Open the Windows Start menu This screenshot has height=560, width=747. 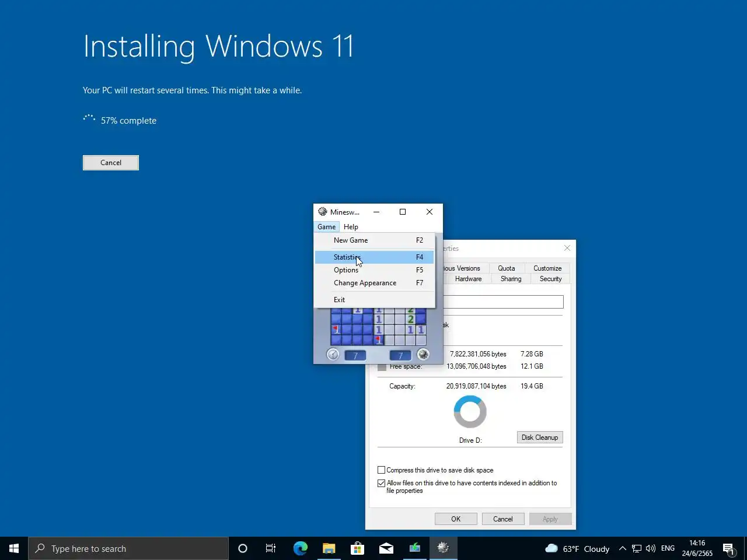click(x=14, y=548)
